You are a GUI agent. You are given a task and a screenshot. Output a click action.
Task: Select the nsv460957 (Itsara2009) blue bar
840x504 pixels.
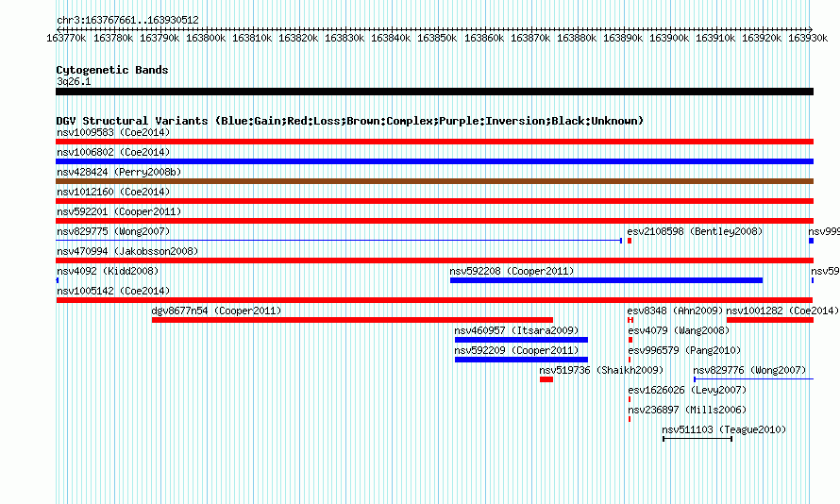pyautogui.click(x=521, y=340)
